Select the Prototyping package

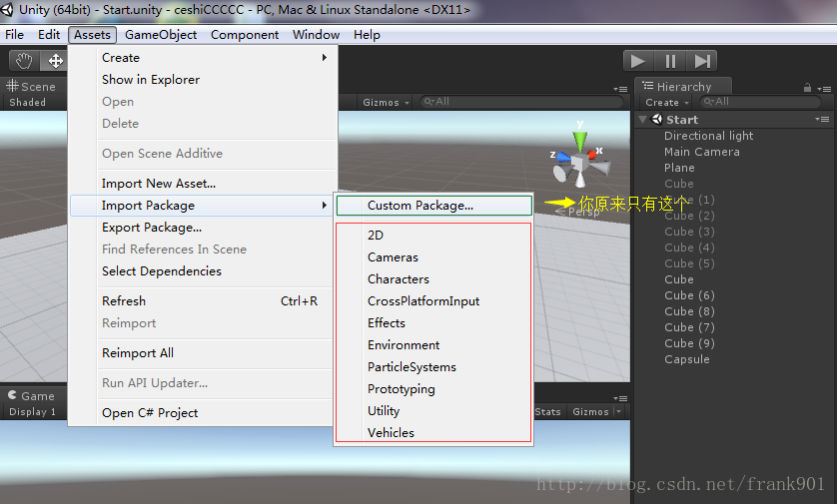[433, 389]
